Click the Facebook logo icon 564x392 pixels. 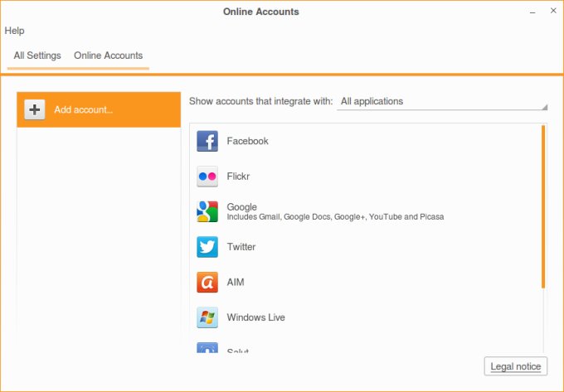[x=207, y=141]
